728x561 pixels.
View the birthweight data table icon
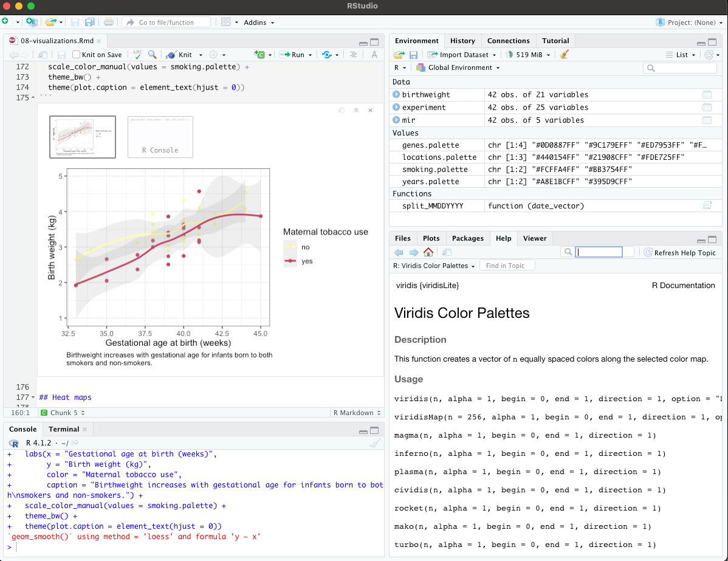pos(707,94)
